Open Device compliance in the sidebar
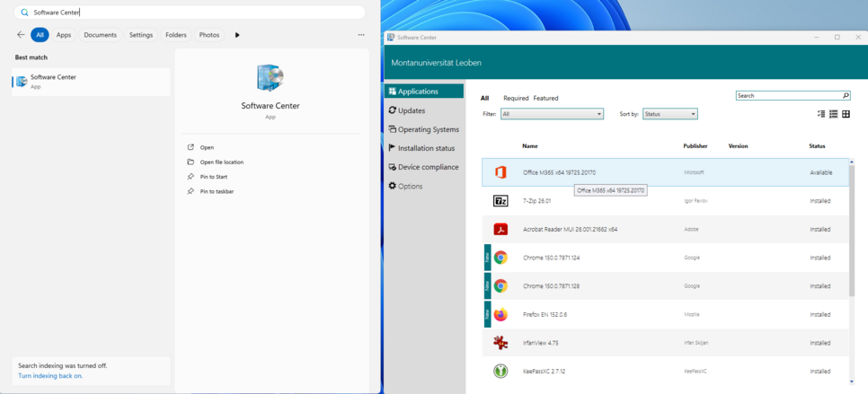The height and width of the screenshot is (394, 868). (423, 167)
